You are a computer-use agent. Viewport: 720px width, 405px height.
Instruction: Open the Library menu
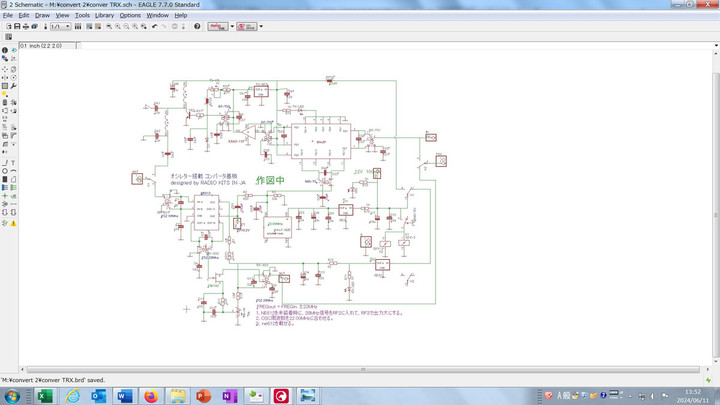point(104,15)
